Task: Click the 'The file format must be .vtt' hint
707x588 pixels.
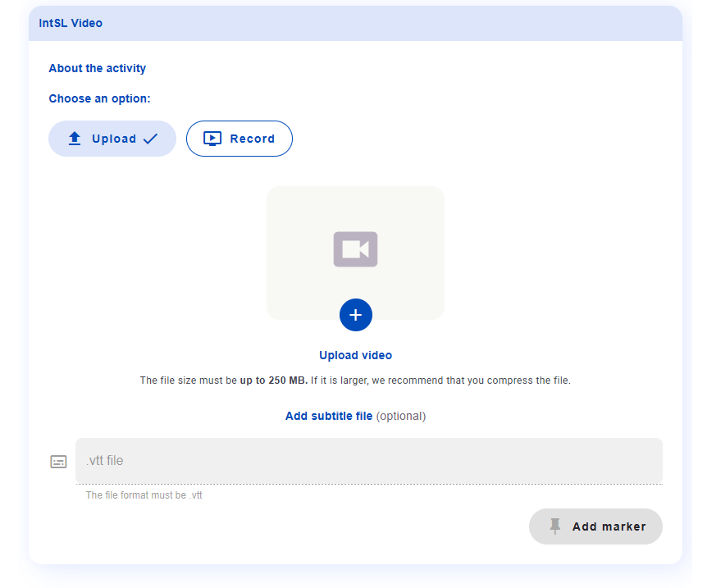Action: (x=144, y=495)
